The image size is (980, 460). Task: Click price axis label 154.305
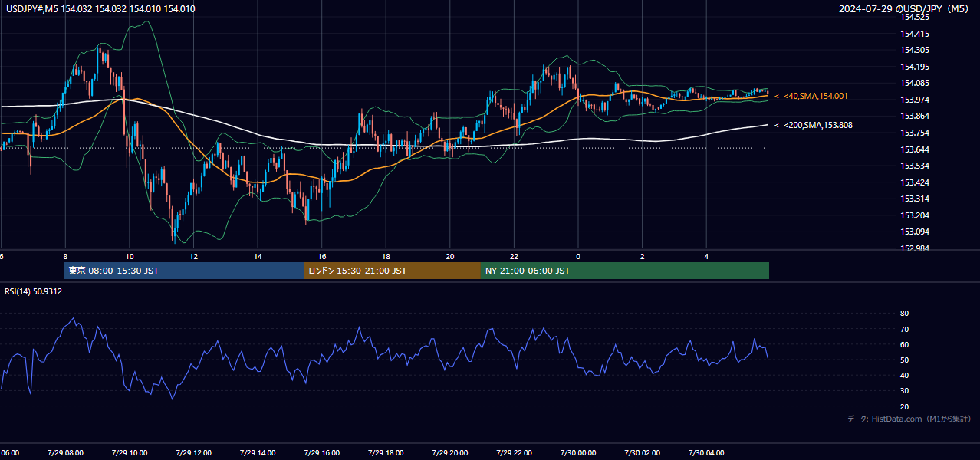915,50
